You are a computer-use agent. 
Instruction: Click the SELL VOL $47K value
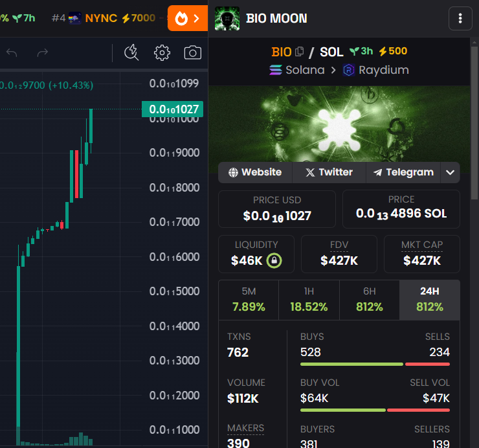[436, 398]
